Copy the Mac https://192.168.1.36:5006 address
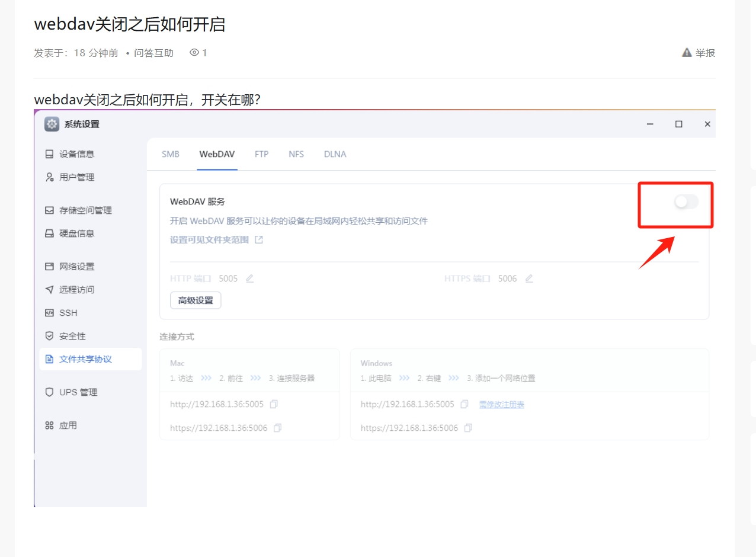 (x=277, y=428)
